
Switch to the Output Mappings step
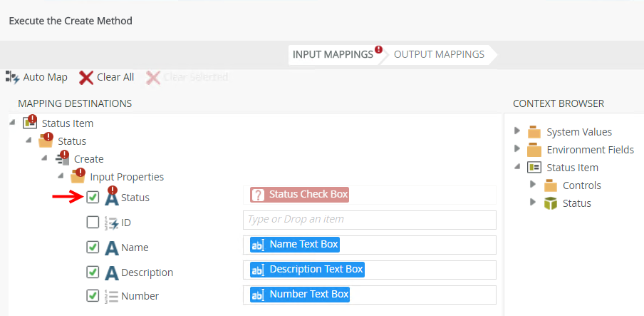point(439,54)
